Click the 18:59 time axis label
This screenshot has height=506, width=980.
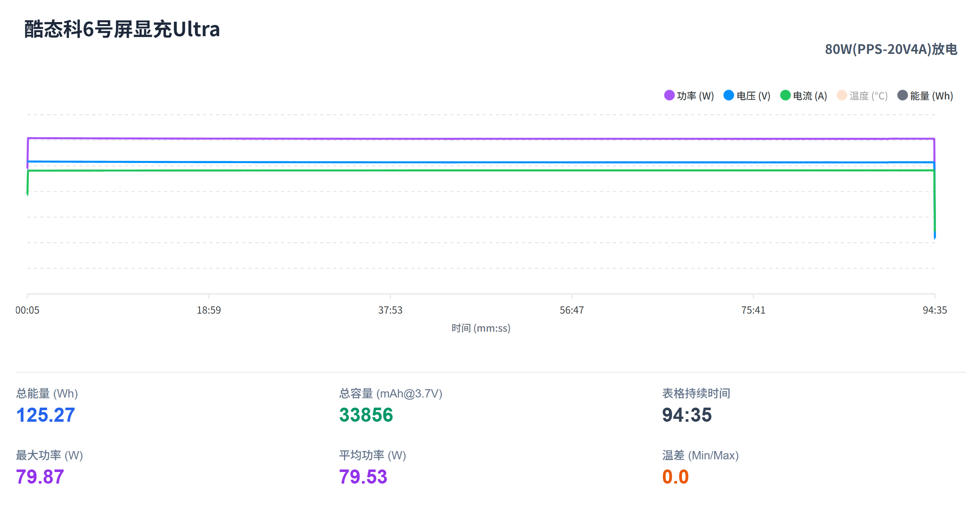pos(209,310)
